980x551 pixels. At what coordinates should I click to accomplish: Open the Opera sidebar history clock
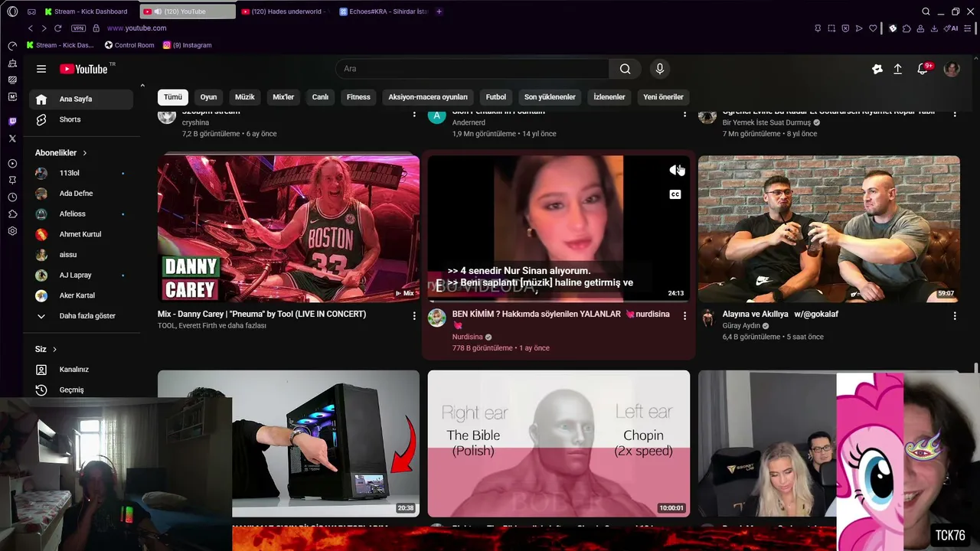[x=12, y=197]
